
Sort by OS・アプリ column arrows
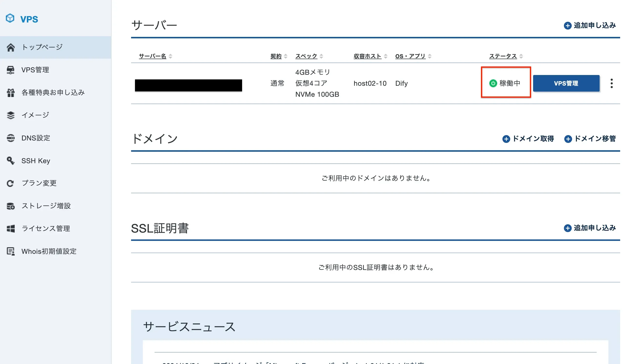tap(430, 56)
